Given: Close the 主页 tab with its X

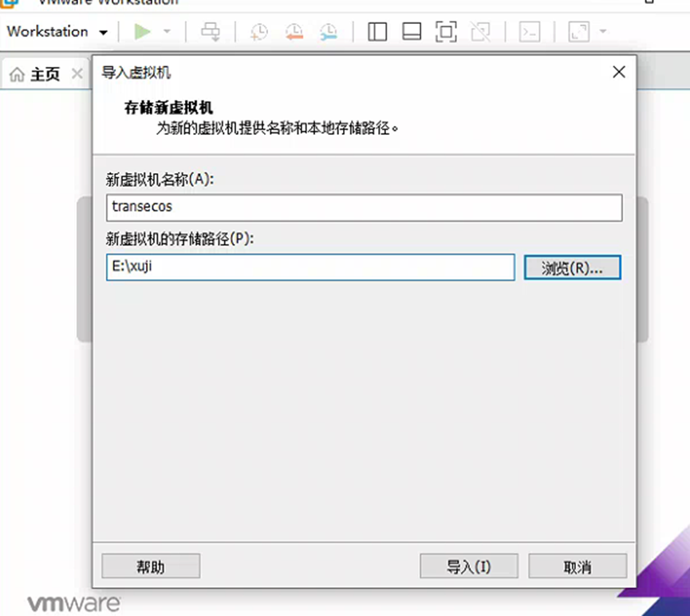Looking at the screenshot, I should 77,73.
